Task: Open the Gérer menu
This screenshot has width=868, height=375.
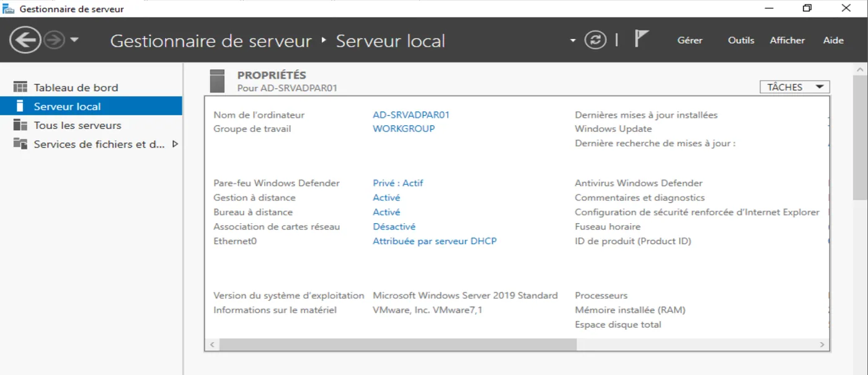Action: click(689, 40)
